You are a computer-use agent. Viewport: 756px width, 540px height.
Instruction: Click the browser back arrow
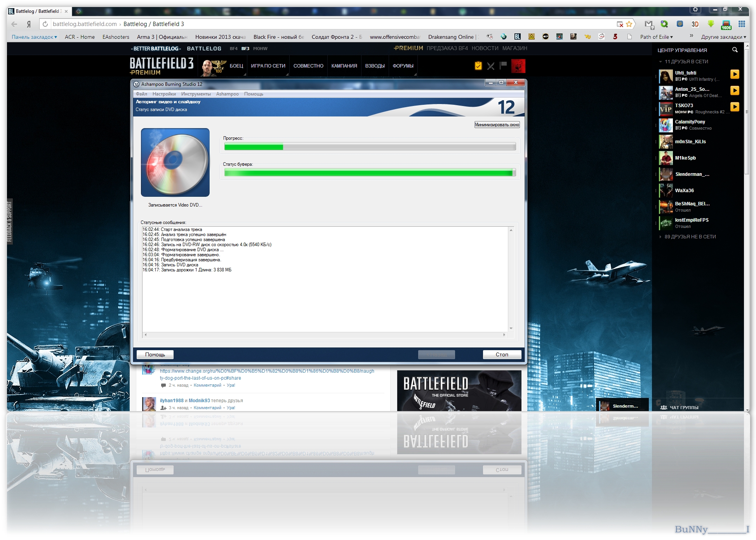[x=14, y=24]
